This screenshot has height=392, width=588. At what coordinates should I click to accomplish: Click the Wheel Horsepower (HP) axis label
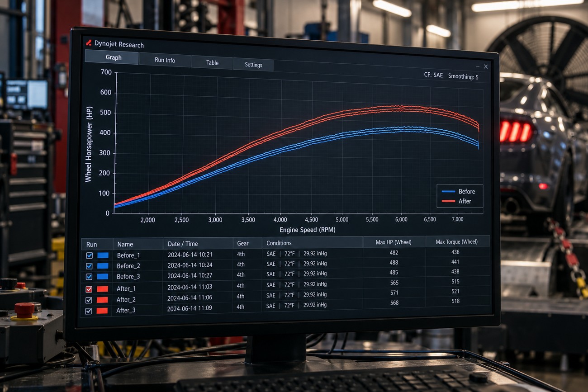[x=88, y=144]
